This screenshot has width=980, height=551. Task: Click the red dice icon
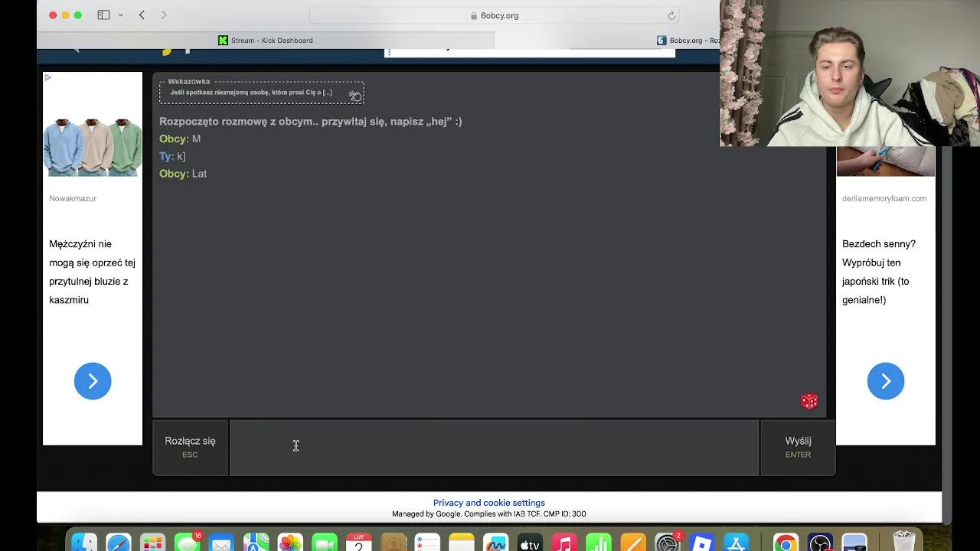point(809,401)
